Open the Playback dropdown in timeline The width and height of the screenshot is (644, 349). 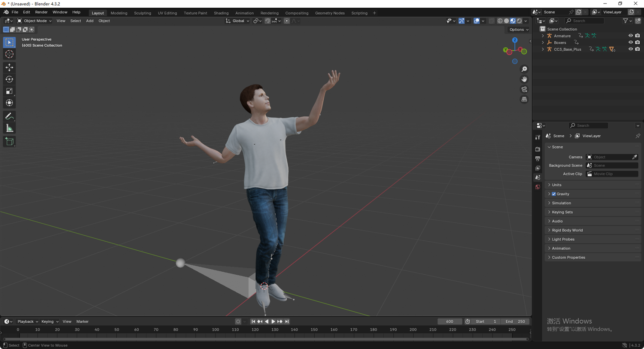pyautogui.click(x=27, y=322)
